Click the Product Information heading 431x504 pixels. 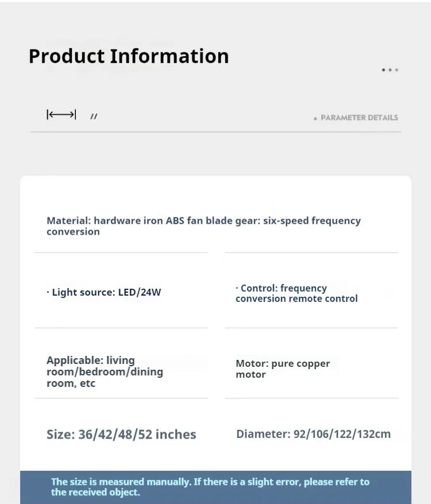pyautogui.click(x=129, y=56)
